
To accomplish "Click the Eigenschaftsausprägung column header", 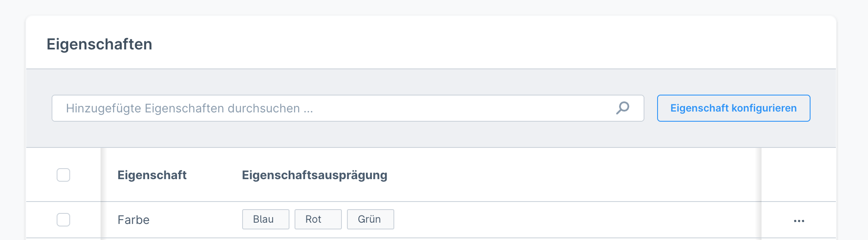I will tap(314, 175).
